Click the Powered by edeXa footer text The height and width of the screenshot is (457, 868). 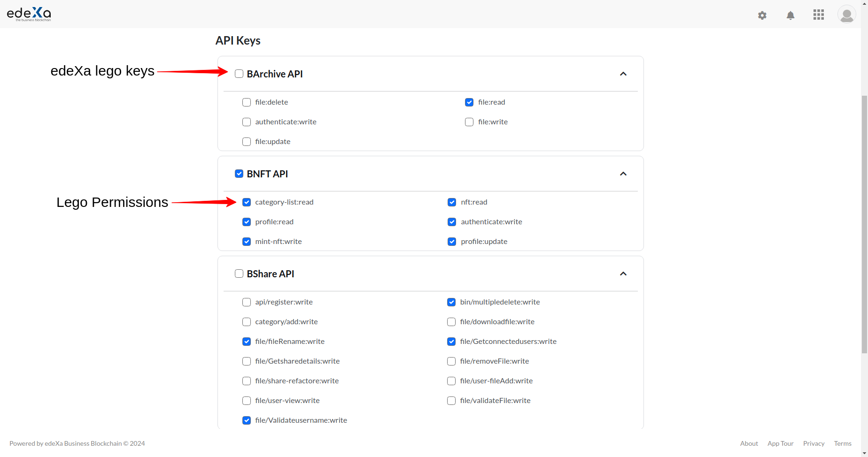coord(77,443)
